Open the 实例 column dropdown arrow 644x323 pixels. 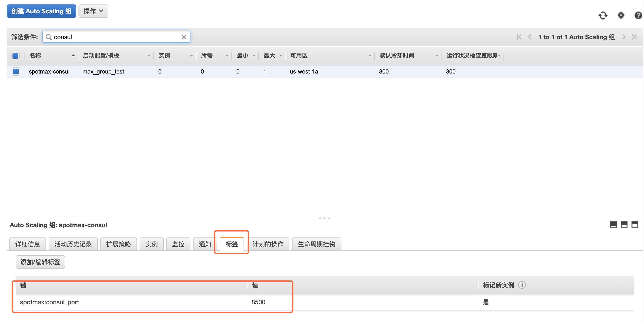[191, 56]
